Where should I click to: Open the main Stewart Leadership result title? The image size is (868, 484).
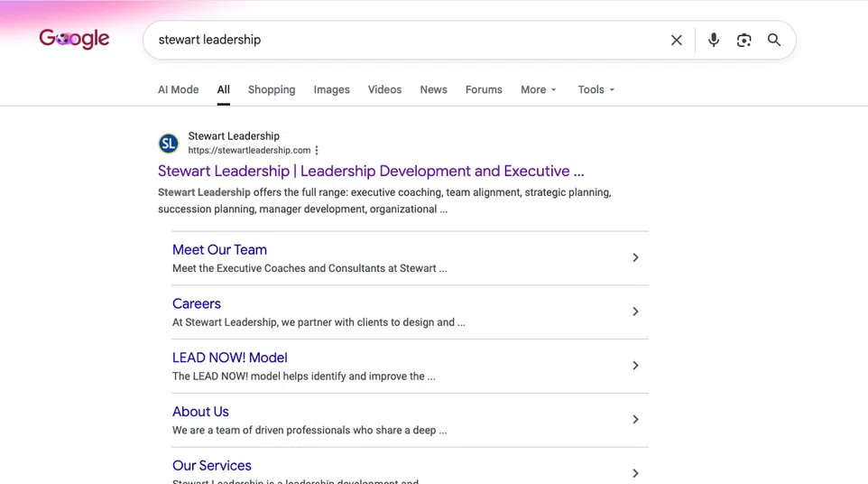tap(371, 172)
